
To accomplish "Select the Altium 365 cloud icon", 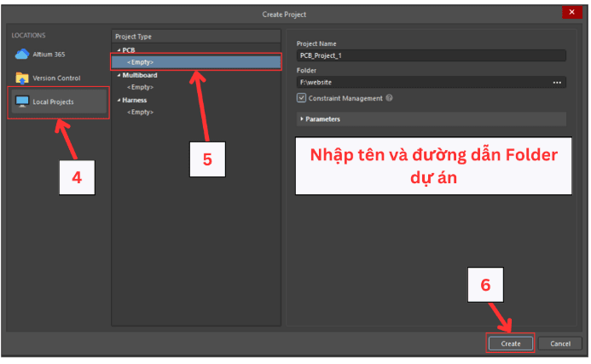I will tap(22, 54).
